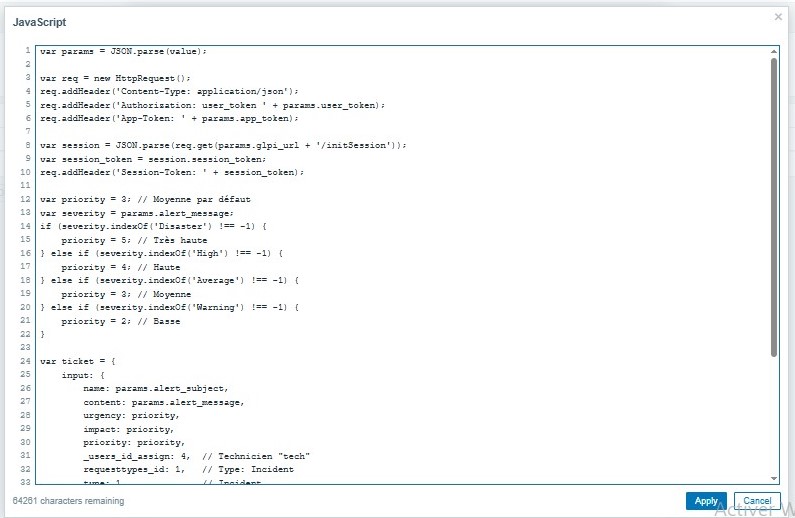Click the Content-Type addHeader line
Screen dimensions: 795x518
[169, 91]
